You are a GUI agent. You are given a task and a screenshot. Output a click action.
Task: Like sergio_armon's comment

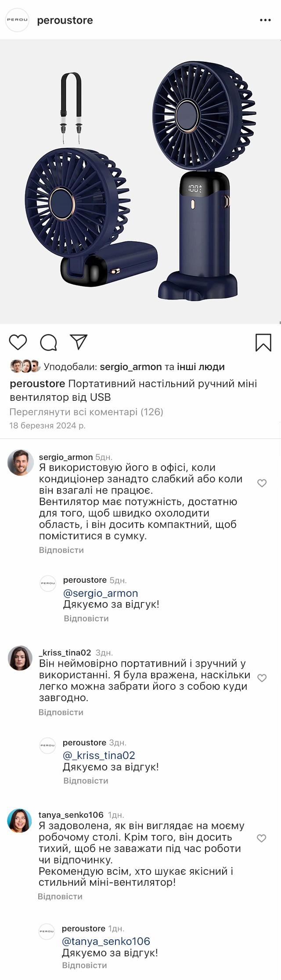coord(262,483)
